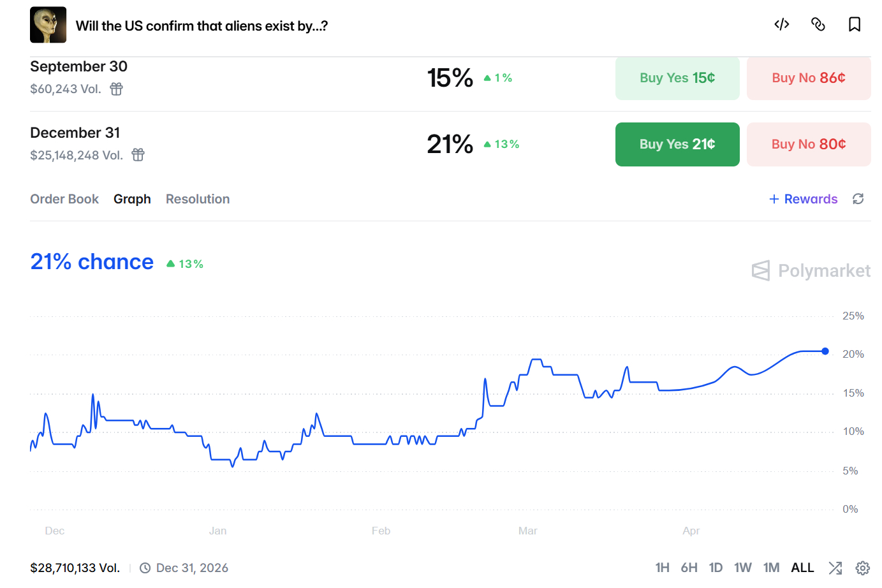
Task: Open chart settings gear icon
Action: point(863,568)
